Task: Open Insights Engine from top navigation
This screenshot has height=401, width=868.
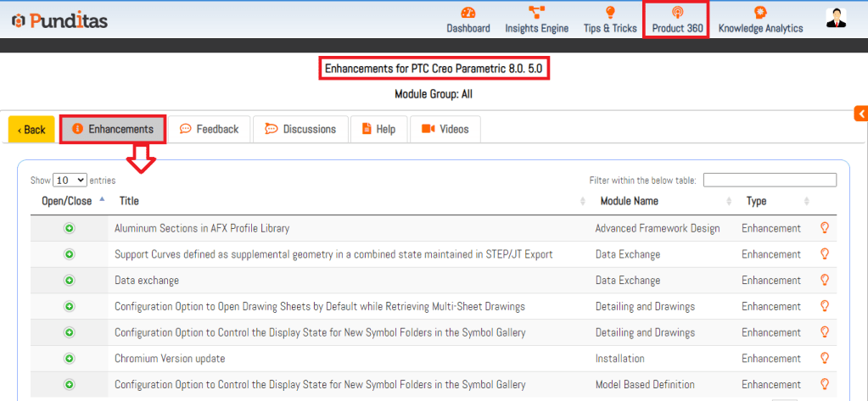Action: [x=536, y=19]
